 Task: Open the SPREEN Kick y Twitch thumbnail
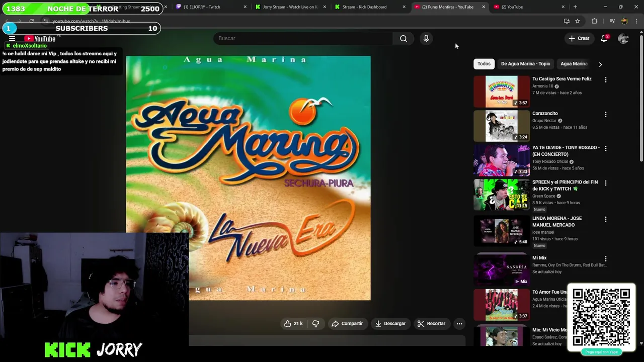(x=502, y=195)
